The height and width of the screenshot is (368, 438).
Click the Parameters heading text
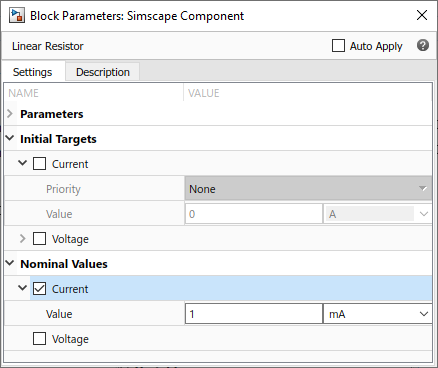tap(52, 114)
